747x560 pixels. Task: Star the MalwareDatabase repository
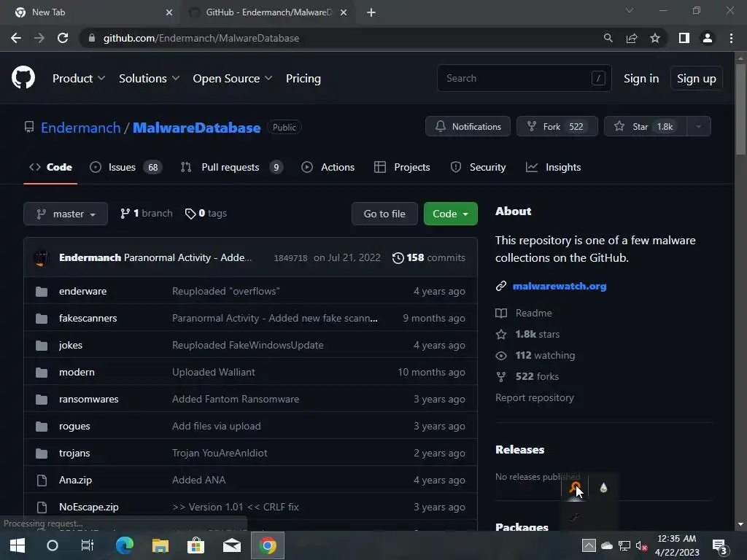645,127
